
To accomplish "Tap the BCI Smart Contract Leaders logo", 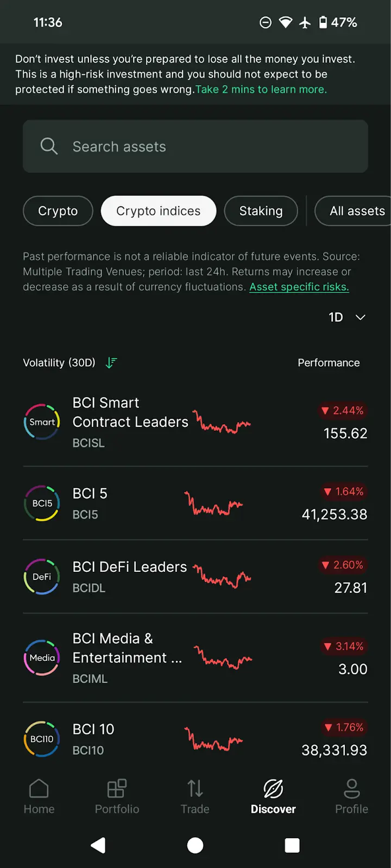I will (x=42, y=422).
